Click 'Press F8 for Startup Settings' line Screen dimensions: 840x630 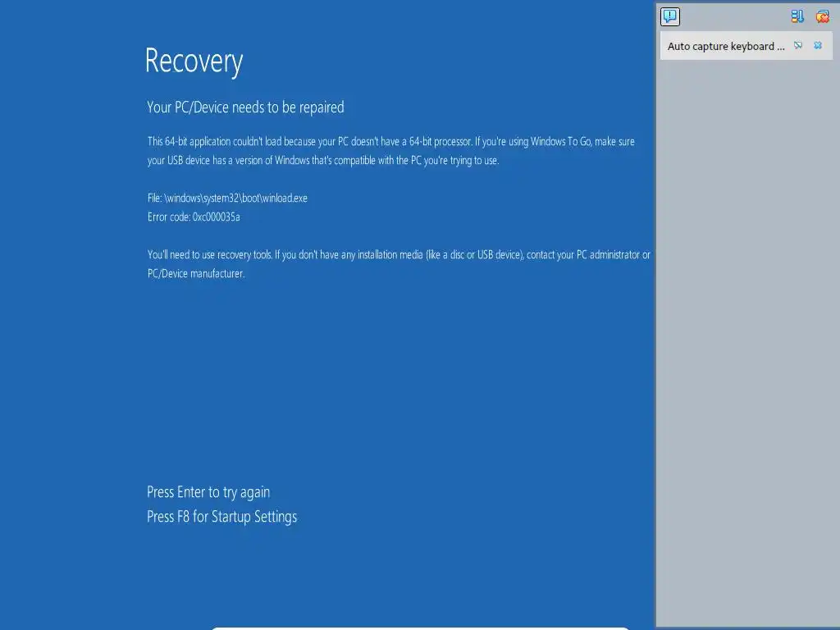pos(221,517)
